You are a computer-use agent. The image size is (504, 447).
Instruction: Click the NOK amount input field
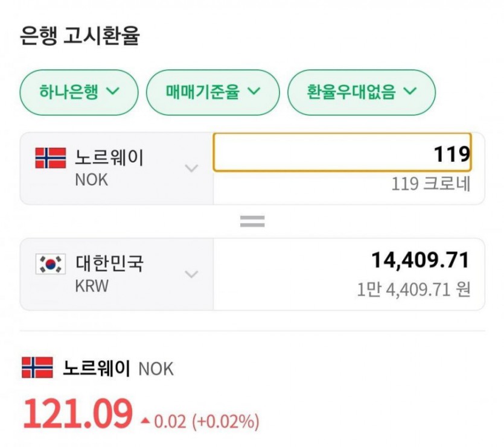pos(342,152)
